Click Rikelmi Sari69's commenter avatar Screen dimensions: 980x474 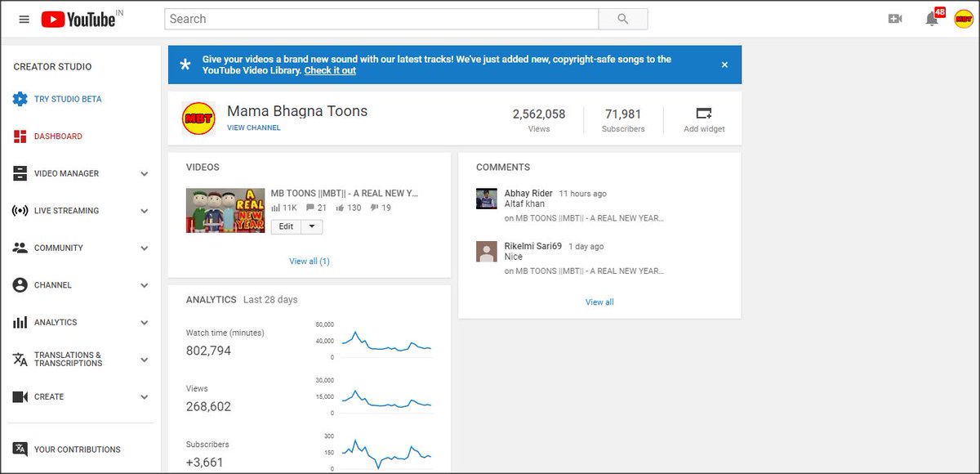pyautogui.click(x=487, y=252)
